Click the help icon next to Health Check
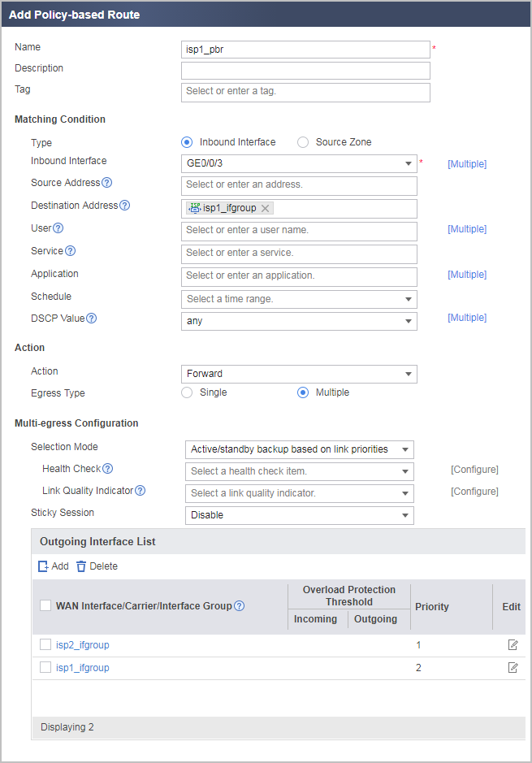The width and height of the screenshot is (532, 763). point(108,469)
